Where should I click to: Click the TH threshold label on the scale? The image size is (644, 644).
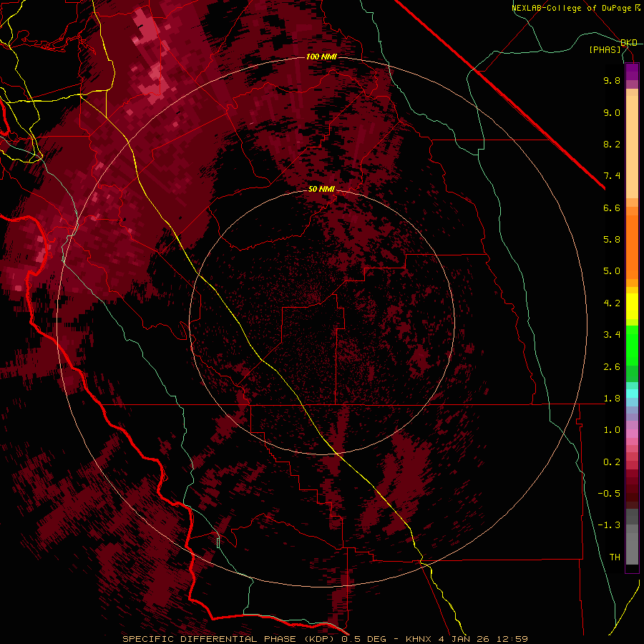coord(615,557)
